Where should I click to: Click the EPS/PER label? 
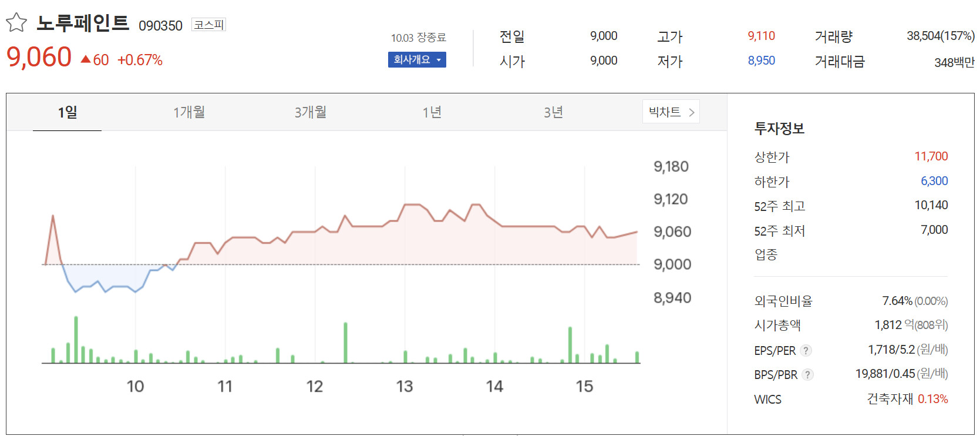tap(775, 351)
